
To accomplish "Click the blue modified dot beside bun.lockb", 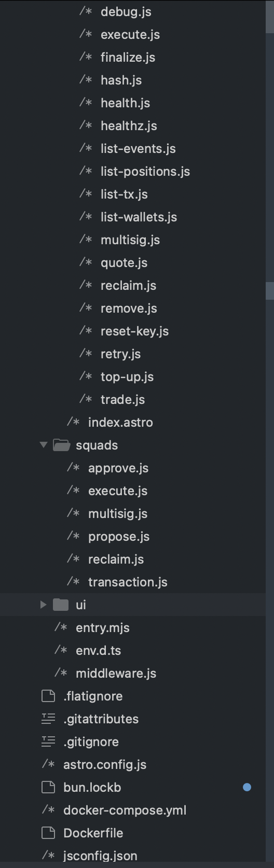I will (247, 787).
